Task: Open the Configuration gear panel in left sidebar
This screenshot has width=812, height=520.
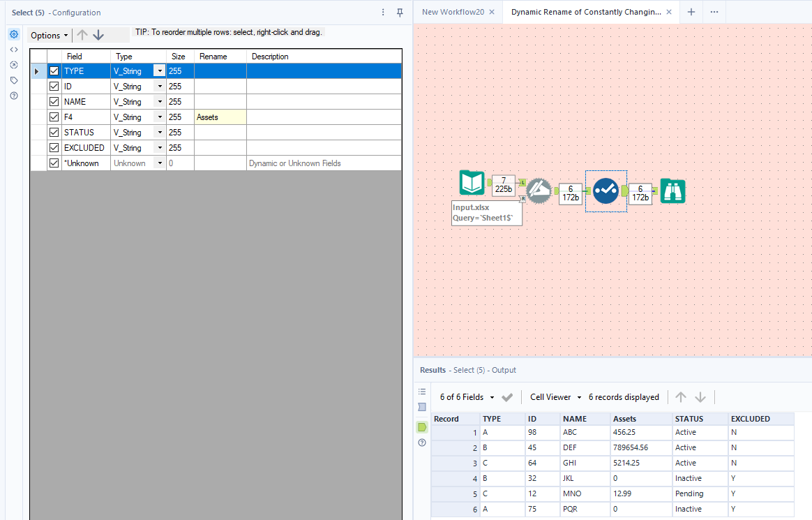Action: (x=13, y=34)
